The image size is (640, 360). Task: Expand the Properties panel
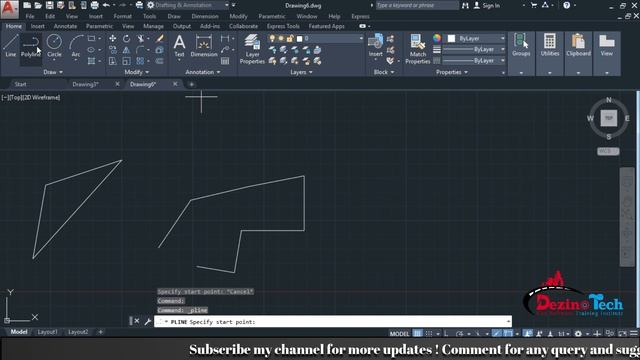pos(452,72)
